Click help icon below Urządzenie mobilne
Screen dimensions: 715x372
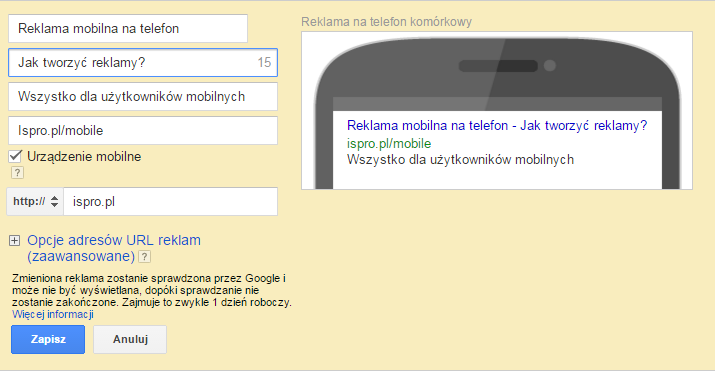pos(17,173)
